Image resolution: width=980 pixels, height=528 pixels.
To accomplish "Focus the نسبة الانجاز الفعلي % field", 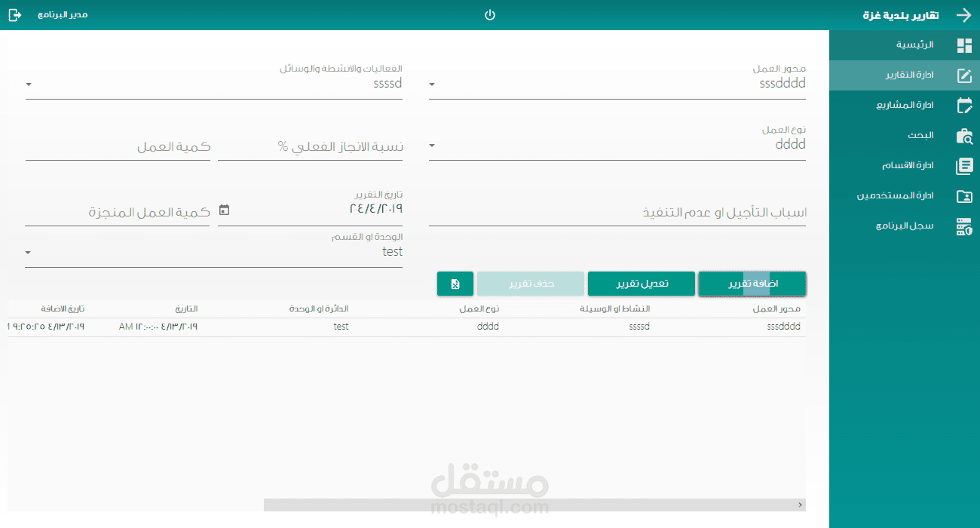I will point(311,147).
